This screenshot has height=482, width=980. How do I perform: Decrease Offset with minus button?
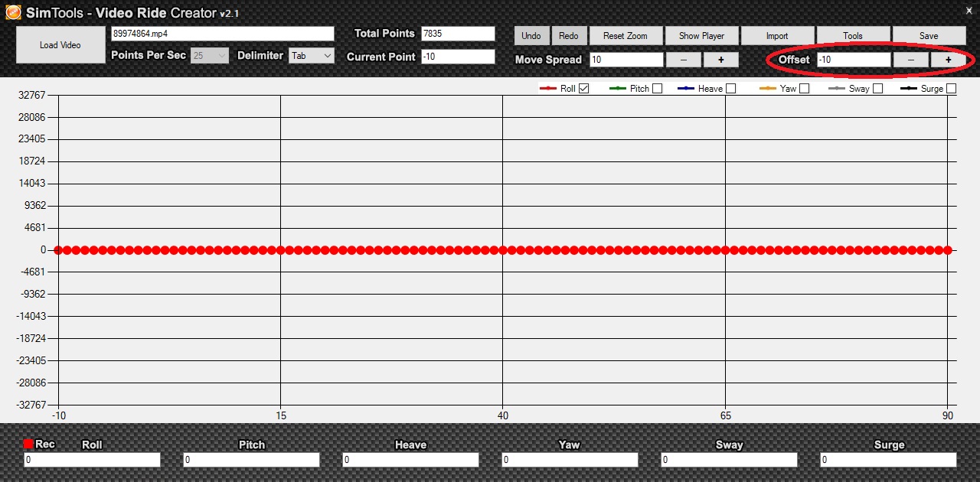tap(910, 60)
